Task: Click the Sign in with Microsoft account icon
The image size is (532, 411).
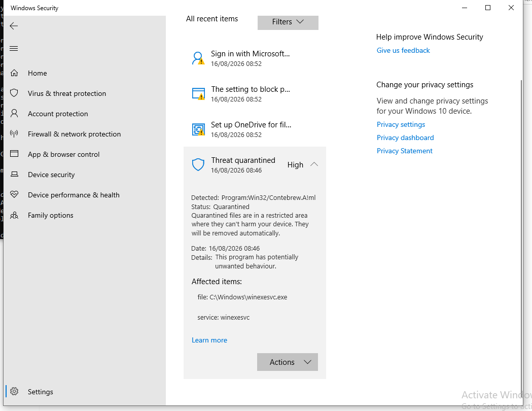Action: click(198, 58)
